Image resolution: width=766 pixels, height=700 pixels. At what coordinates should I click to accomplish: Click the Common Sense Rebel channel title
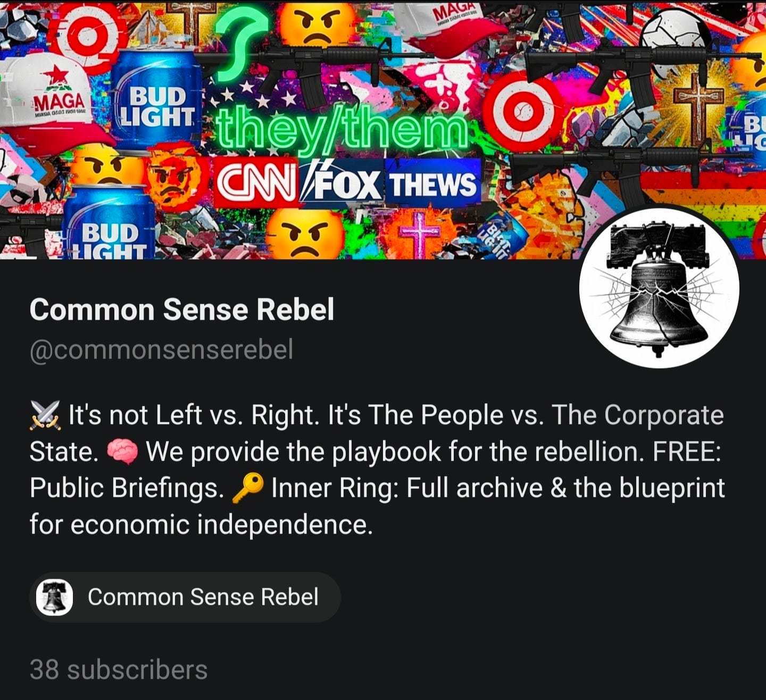pos(182,310)
